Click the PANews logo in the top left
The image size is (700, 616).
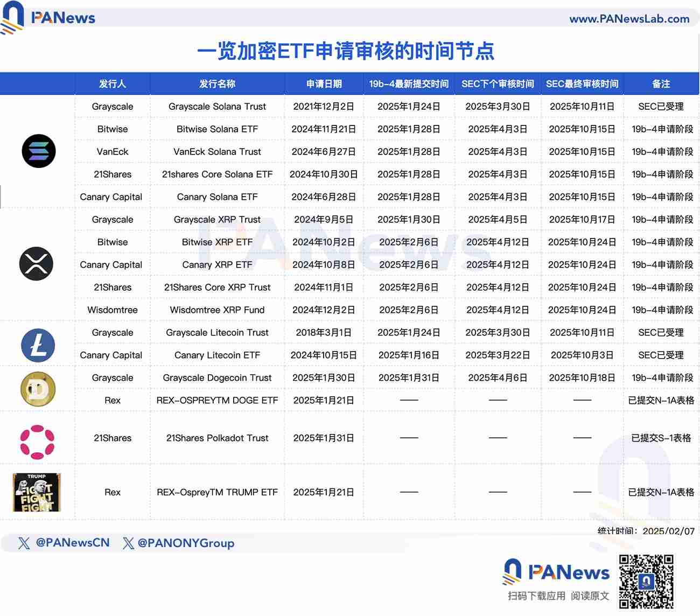51,18
